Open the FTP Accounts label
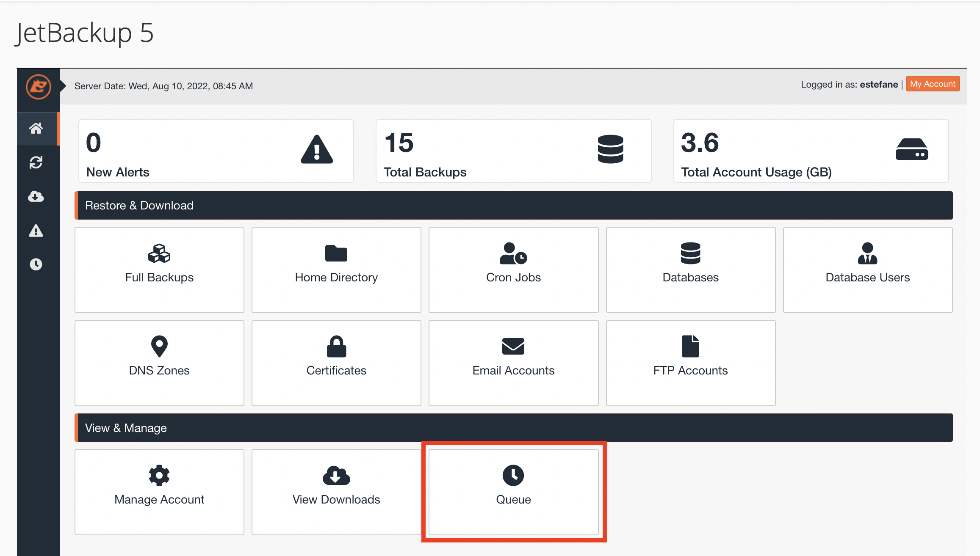980x556 pixels. point(691,370)
